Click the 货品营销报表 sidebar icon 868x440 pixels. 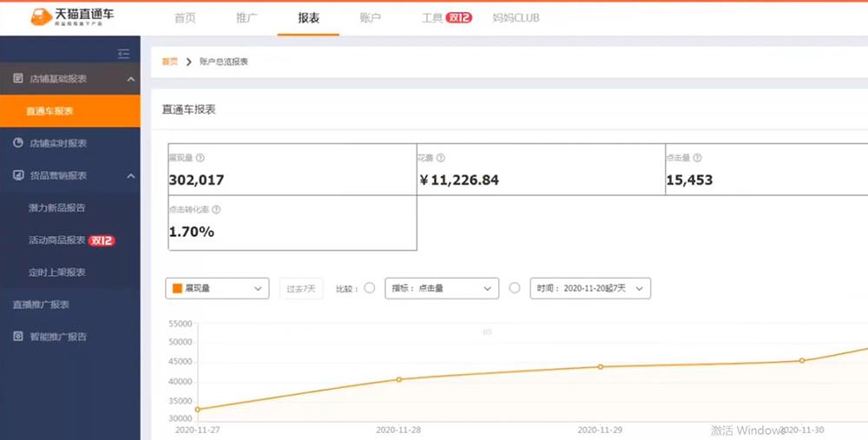(17, 175)
